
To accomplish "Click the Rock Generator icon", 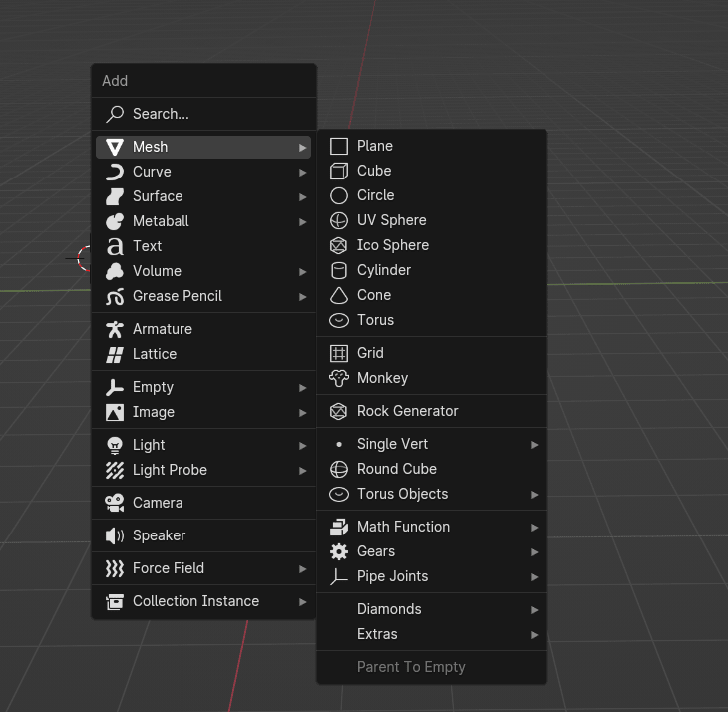I will click(339, 411).
